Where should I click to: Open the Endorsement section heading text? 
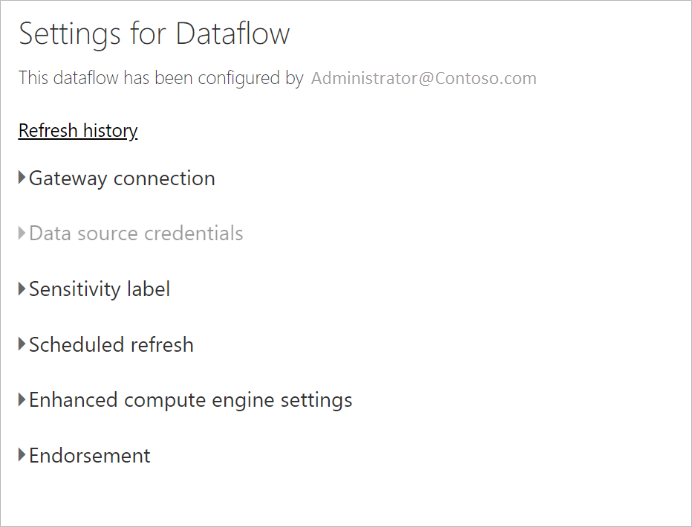point(90,456)
